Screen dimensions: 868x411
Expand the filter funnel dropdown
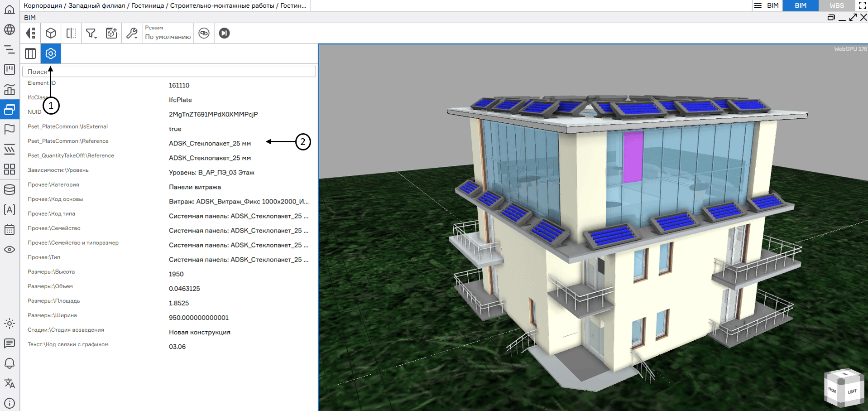(x=91, y=33)
